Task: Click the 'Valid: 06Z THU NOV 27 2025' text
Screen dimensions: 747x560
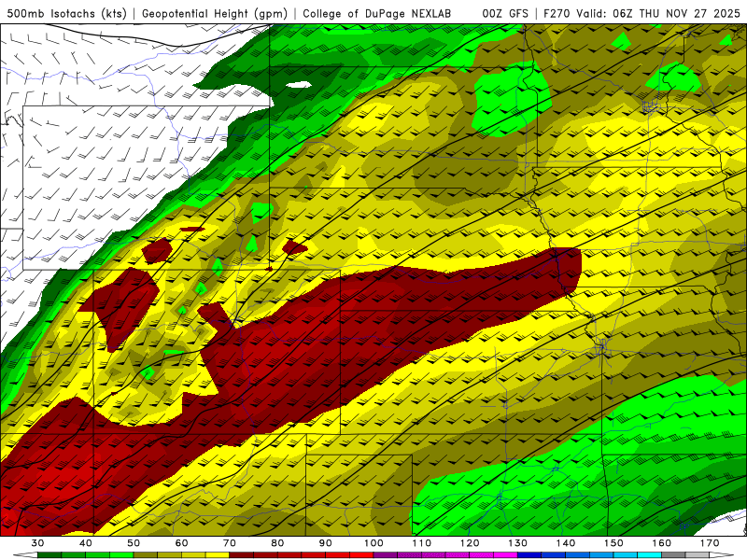Action: pos(658,14)
